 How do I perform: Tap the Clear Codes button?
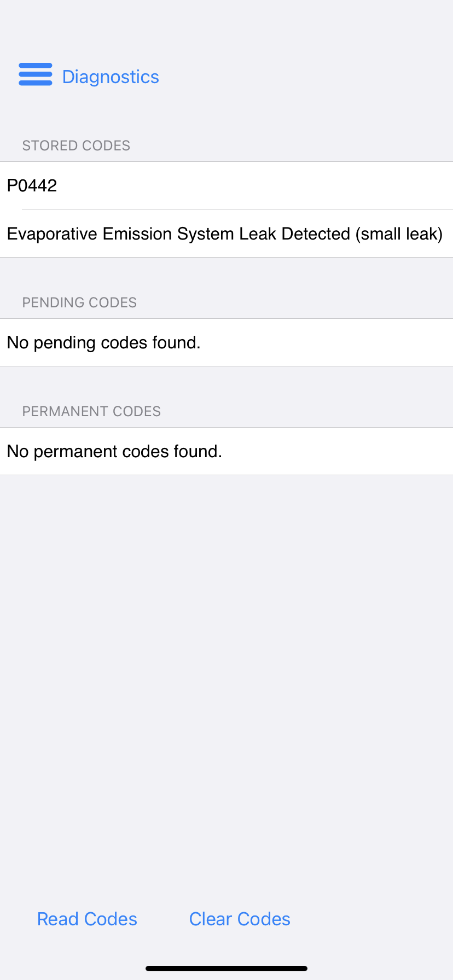point(240,919)
